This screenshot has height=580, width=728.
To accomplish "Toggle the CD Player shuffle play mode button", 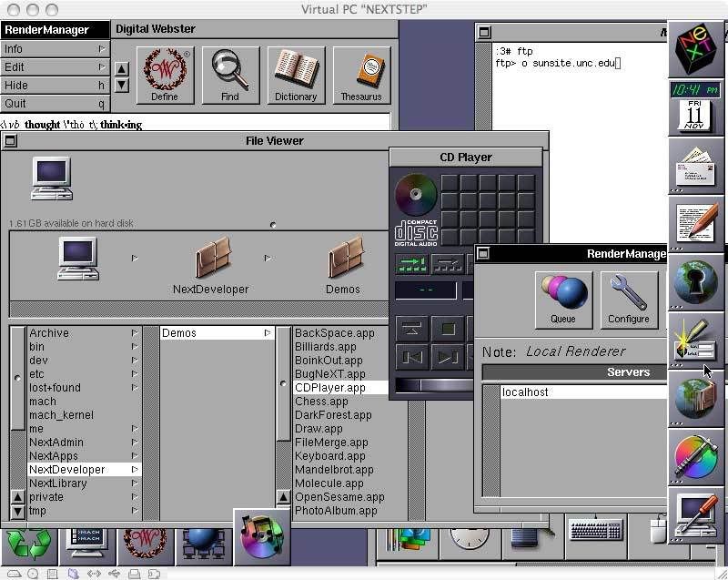I will [x=448, y=264].
